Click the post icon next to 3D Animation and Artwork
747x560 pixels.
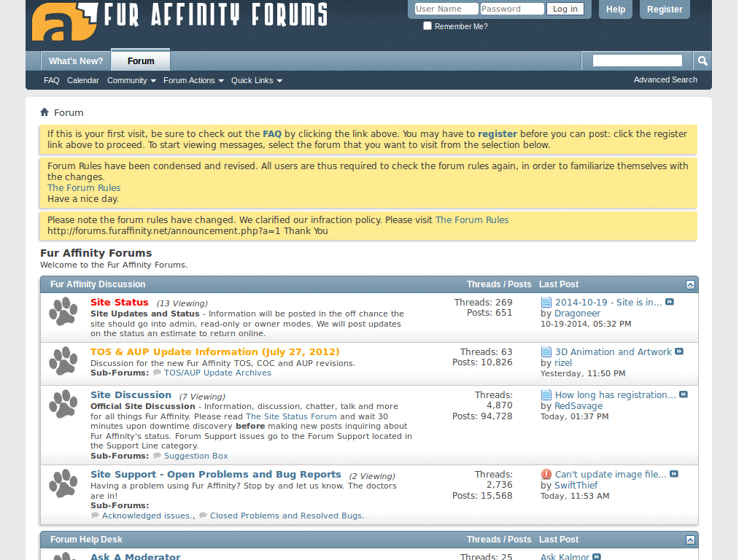click(x=546, y=351)
